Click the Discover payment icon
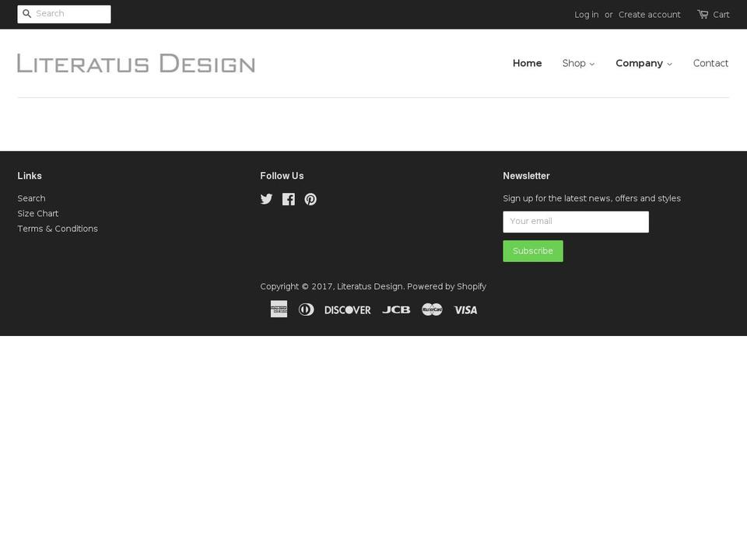 coord(348,310)
